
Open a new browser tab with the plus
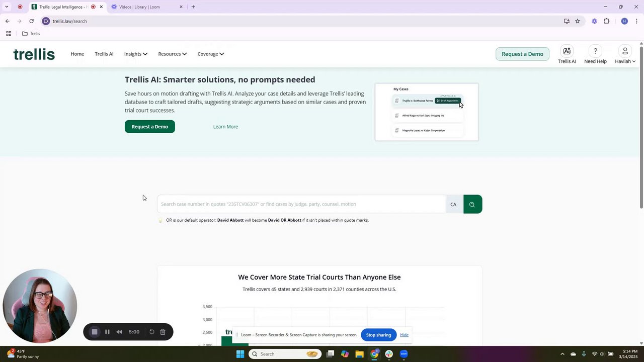(193, 7)
